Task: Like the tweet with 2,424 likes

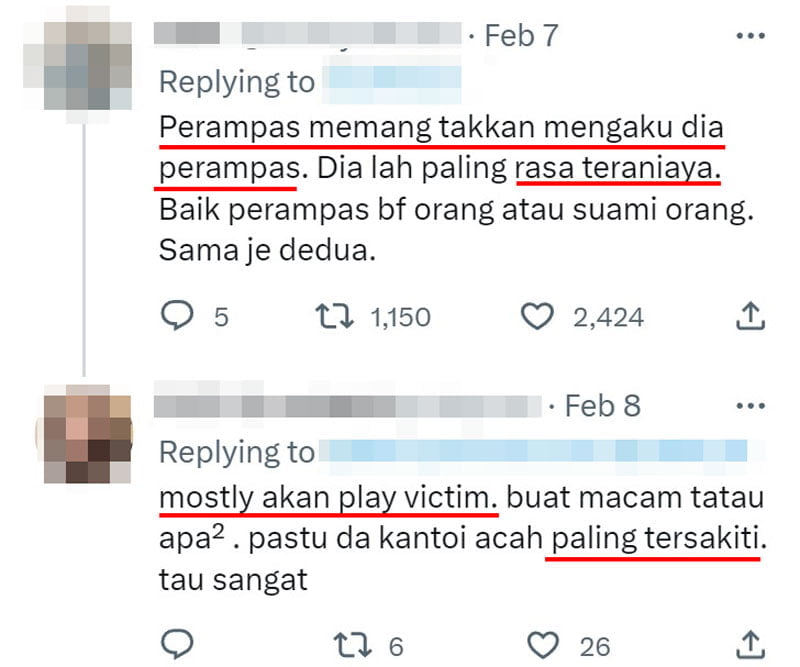Action: tap(537, 316)
